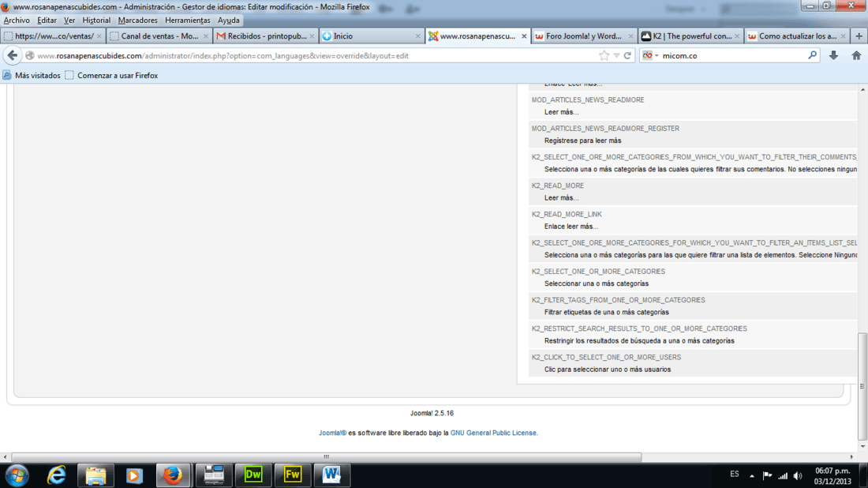The width and height of the screenshot is (868, 488).
Task: Open the bookmark star dropdown arrow
Action: tap(616, 55)
